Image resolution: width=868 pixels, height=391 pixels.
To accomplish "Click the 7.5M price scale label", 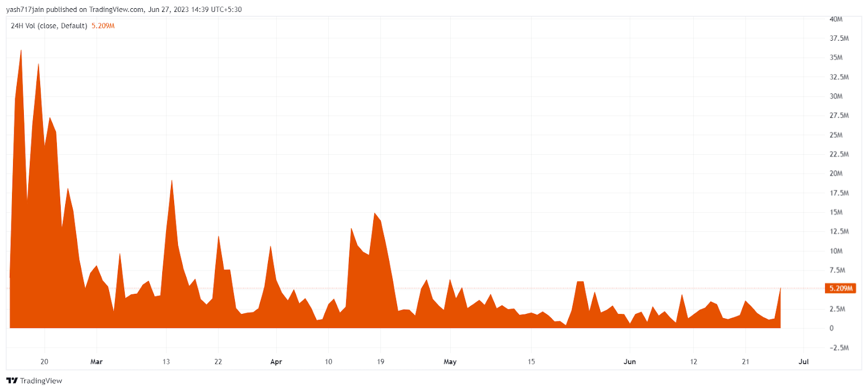I will [837, 270].
